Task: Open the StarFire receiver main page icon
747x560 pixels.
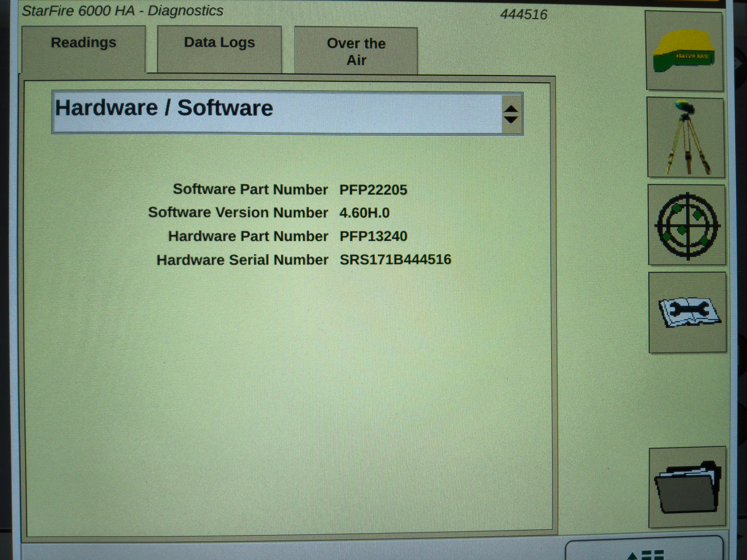Action: pos(684,52)
